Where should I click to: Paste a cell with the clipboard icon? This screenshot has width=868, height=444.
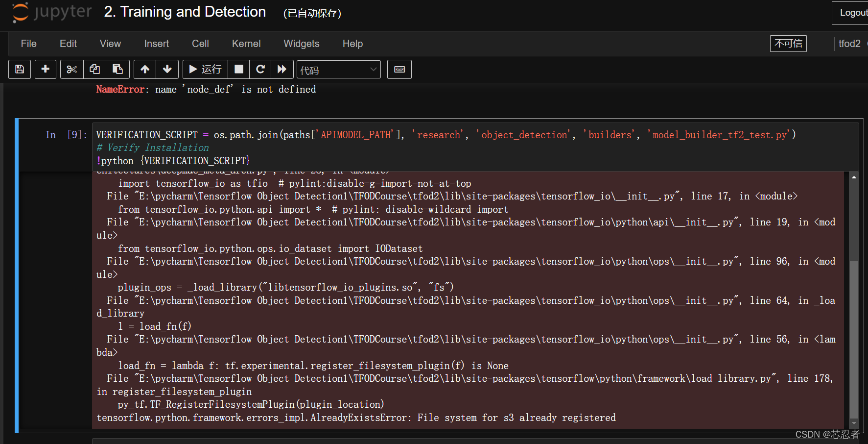[117, 69]
